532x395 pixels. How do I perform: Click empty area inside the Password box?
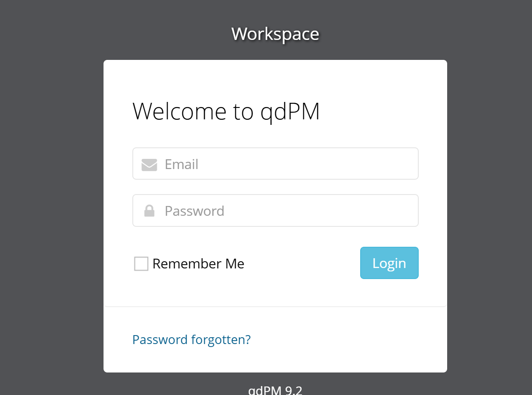pyautogui.click(x=322, y=210)
